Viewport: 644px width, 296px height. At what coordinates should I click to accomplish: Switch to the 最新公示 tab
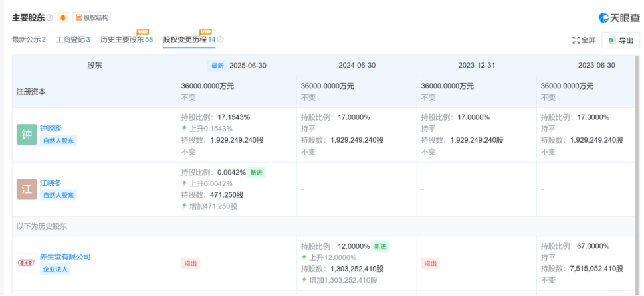click(x=29, y=40)
